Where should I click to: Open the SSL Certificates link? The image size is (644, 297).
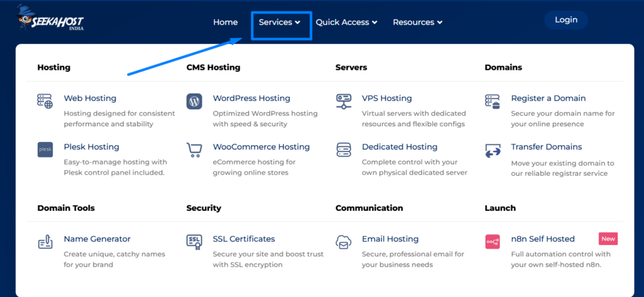click(x=244, y=239)
